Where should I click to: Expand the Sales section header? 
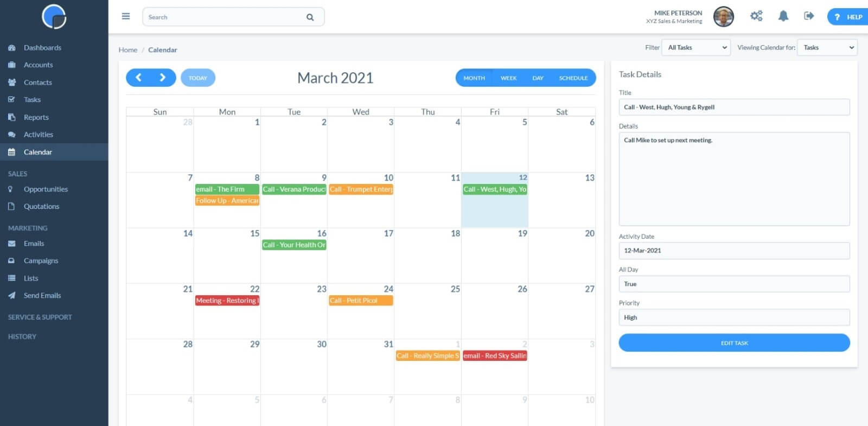17,174
